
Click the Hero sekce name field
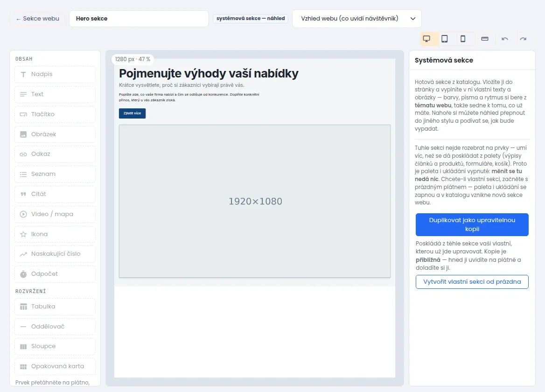tap(139, 19)
